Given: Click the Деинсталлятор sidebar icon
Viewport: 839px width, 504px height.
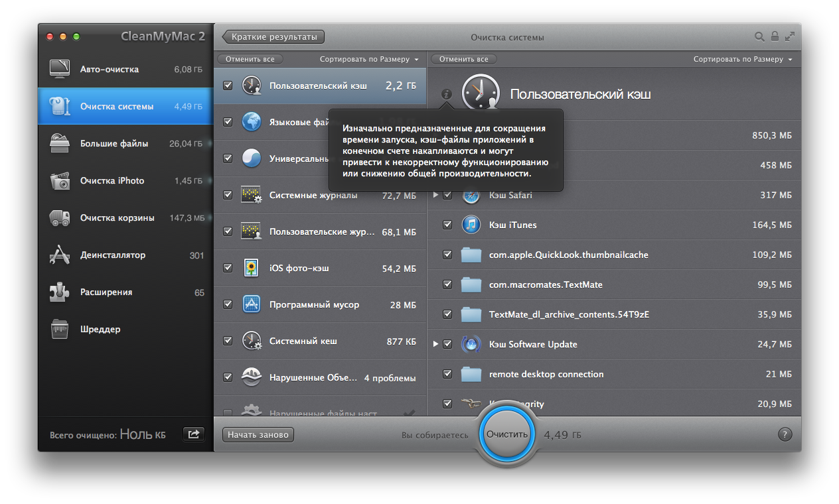Looking at the screenshot, I should [60, 255].
